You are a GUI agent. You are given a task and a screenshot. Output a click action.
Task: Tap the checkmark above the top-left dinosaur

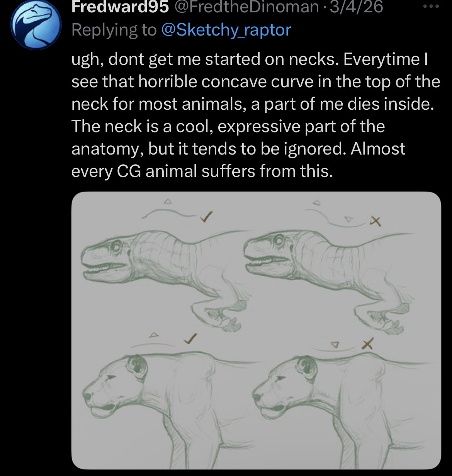207,216
